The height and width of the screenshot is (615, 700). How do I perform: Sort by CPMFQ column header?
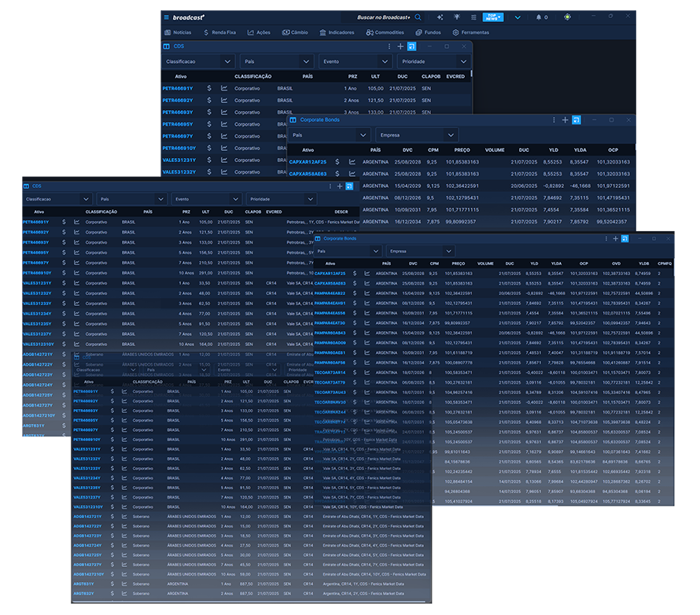pyautogui.click(x=665, y=263)
